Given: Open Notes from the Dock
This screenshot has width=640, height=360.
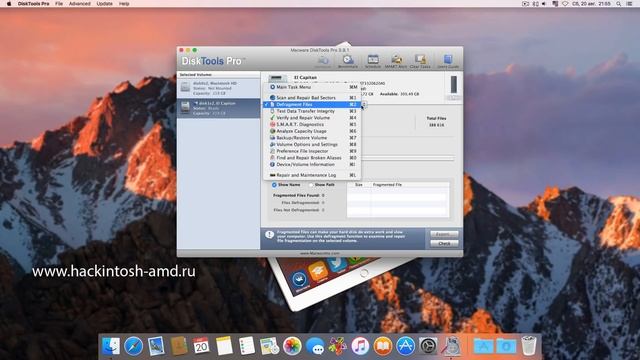Looking at the screenshot, I should click(224, 346).
